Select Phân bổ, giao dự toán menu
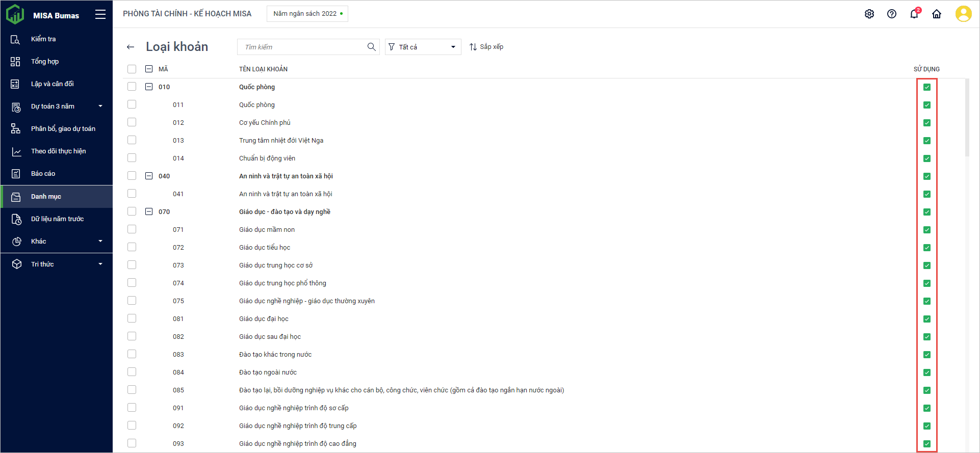Screen dimensions: 980x453 pyautogui.click(x=63, y=129)
